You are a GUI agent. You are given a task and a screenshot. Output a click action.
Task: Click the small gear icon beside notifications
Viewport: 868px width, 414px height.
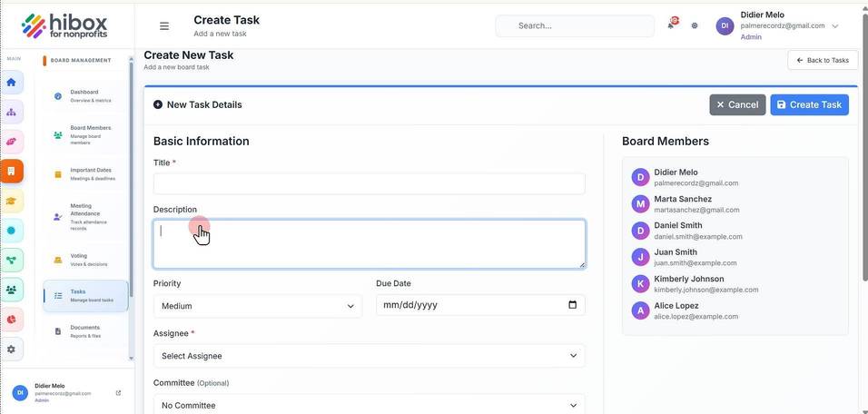tap(695, 25)
